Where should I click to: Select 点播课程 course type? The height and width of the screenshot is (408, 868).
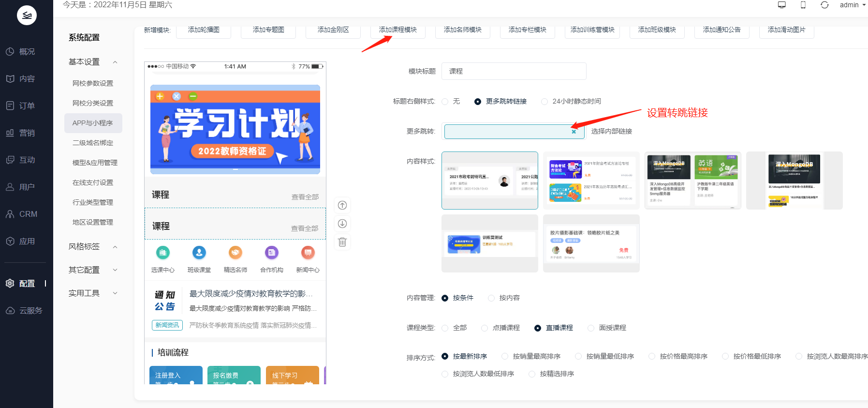(x=485, y=328)
